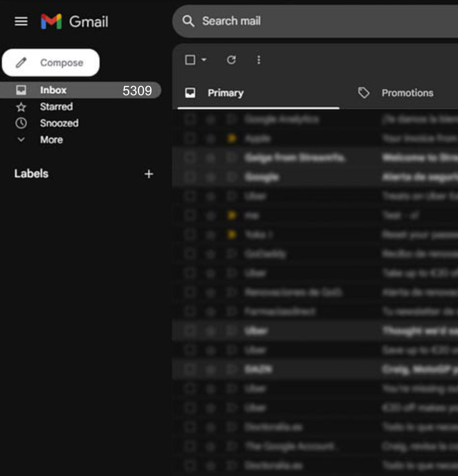Image resolution: width=458 pixels, height=476 pixels.
Task: Refresh the mail list
Action: (231, 60)
